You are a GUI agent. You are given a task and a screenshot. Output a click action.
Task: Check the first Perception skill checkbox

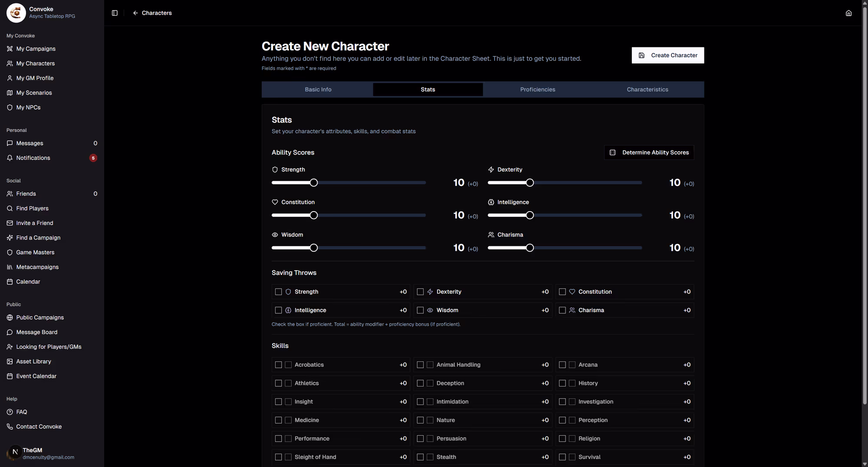tap(562, 420)
